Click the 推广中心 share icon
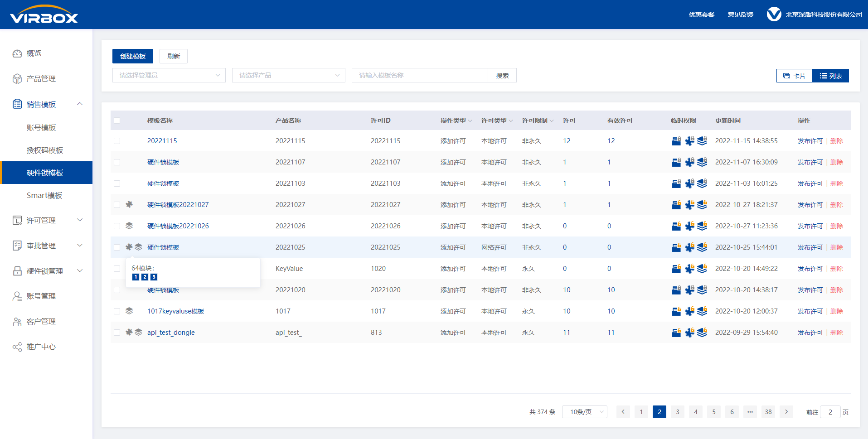The width and height of the screenshot is (868, 439). point(17,347)
